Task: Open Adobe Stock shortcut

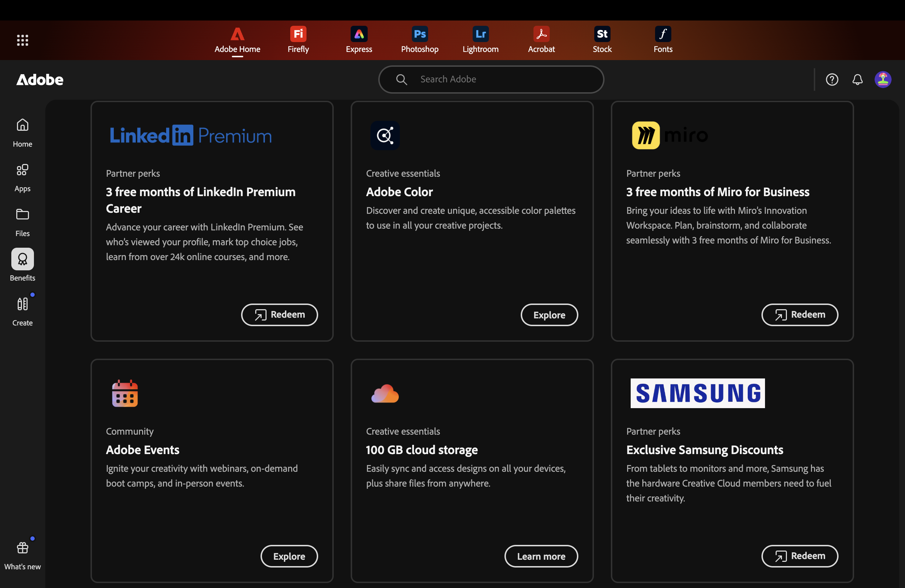Action: (x=602, y=40)
